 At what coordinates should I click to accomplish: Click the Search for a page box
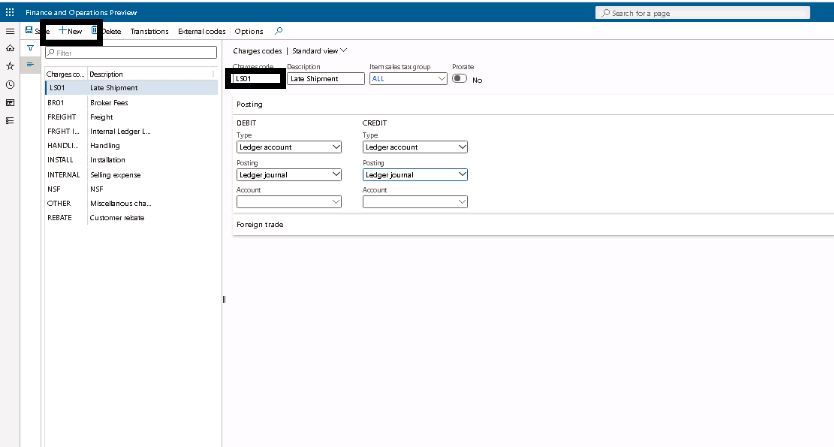click(703, 13)
